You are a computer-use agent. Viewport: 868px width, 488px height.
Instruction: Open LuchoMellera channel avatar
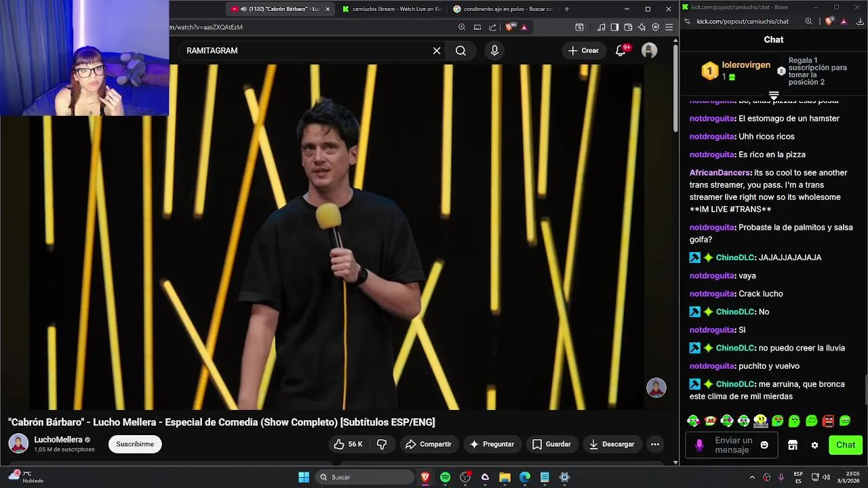pos(18,444)
